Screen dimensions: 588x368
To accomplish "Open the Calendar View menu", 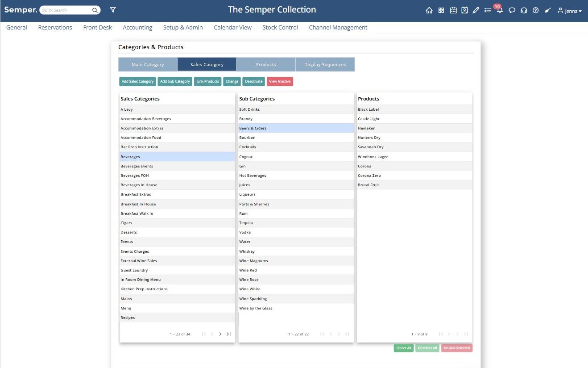I will 233,28.
